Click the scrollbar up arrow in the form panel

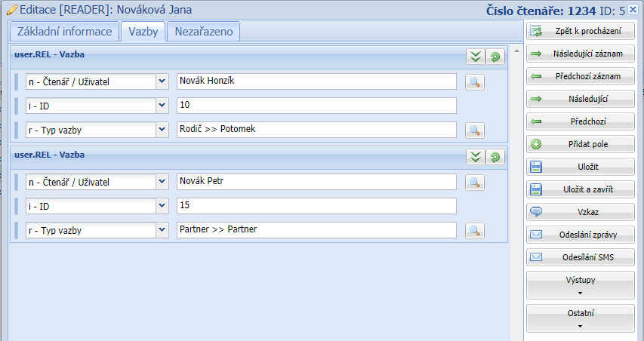click(x=516, y=51)
